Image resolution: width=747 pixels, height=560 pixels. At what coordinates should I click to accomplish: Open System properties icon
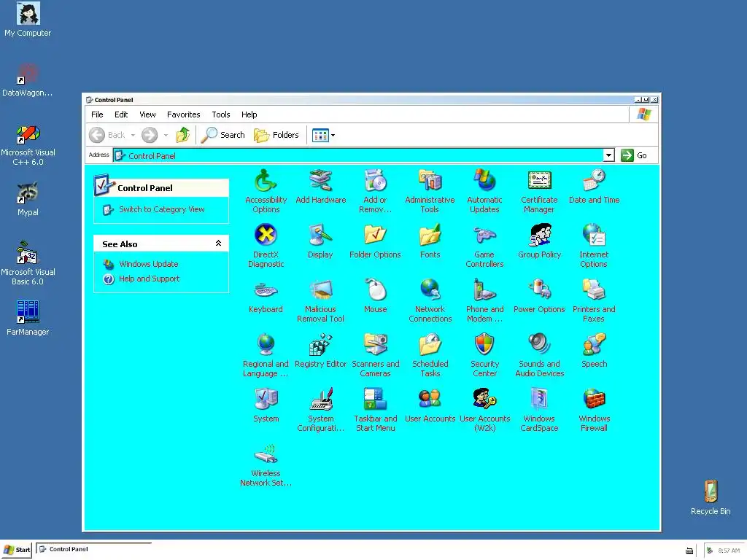(x=266, y=405)
